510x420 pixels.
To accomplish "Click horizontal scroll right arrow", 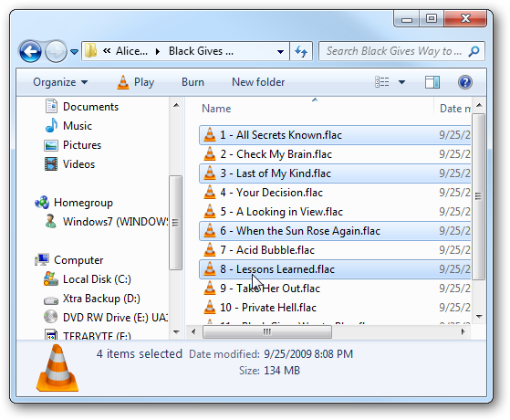I will (x=463, y=331).
